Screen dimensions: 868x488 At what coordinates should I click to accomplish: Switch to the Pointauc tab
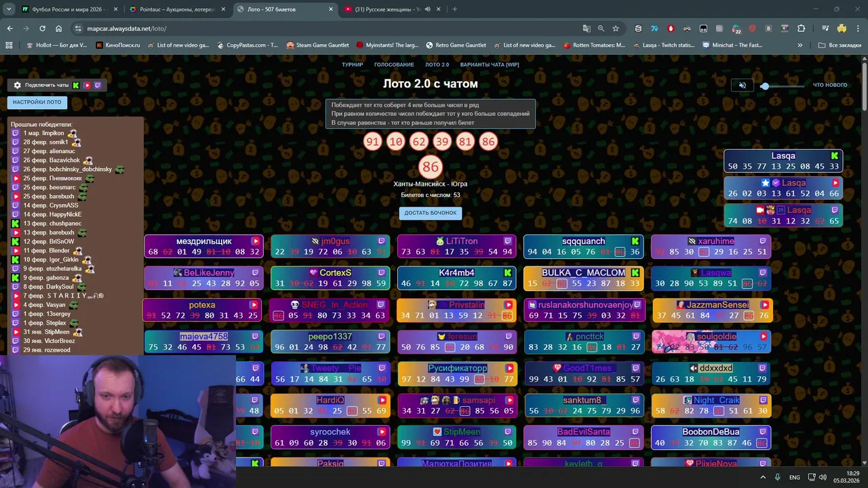[178, 9]
